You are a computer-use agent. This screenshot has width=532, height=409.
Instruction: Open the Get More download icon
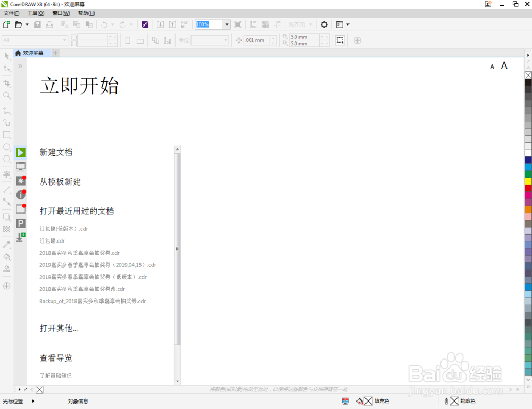click(21, 237)
